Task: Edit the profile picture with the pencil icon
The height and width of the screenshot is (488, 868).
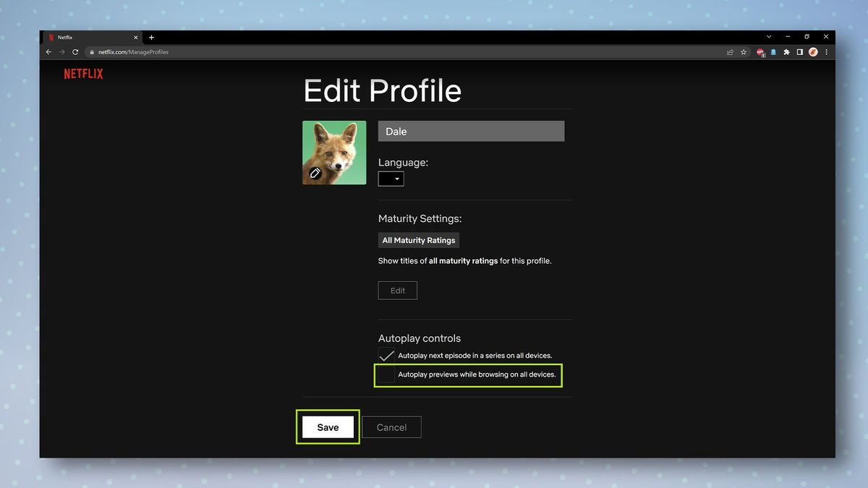Action: click(x=314, y=173)
